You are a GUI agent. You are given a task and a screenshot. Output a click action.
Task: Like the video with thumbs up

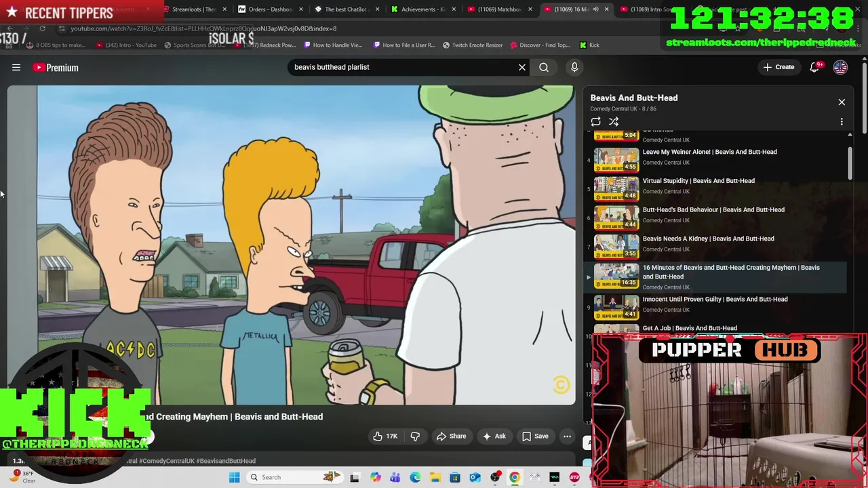tap(386, 436)
